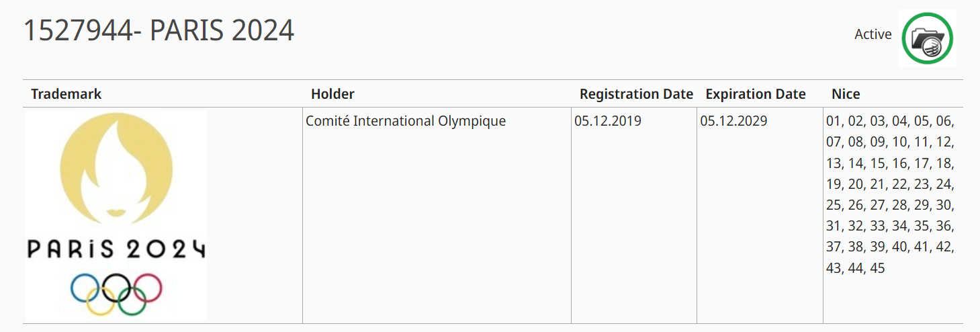Screen dimensions: 980x332
Task: Click the PARIS 2024 wordmark in logo
Action: [116, 249]
